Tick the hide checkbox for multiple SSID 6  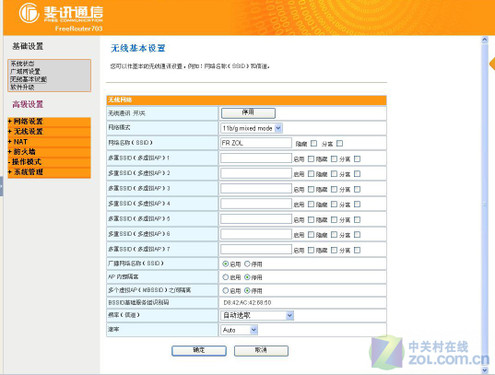[x=334, y=235]
